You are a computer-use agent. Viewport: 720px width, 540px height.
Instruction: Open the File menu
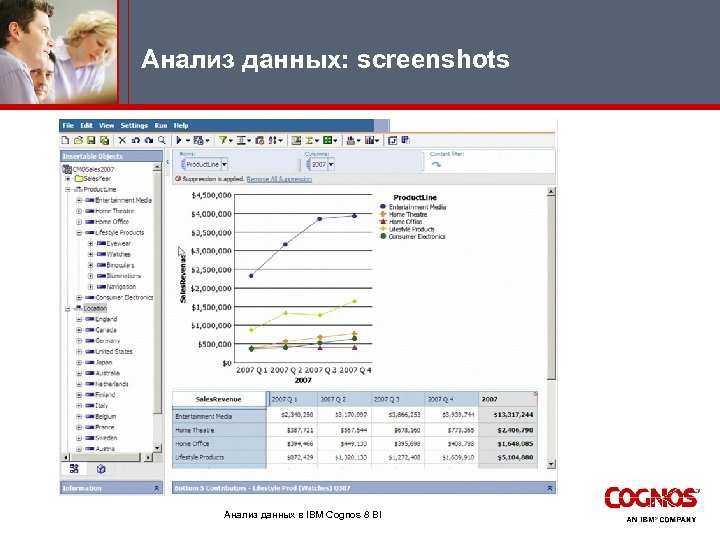(x=68, y=125)
